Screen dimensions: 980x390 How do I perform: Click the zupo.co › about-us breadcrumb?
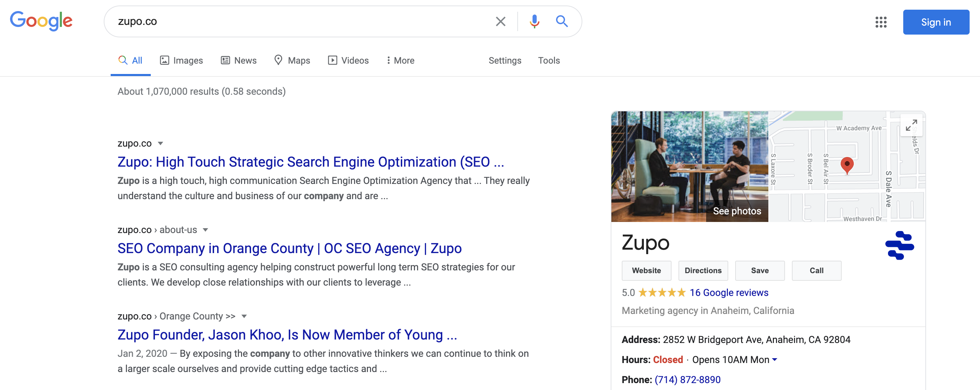click(x=157, y=230)
